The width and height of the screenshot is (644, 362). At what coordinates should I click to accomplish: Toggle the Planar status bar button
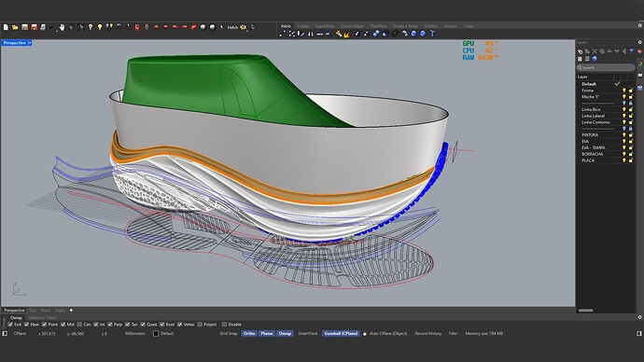click(267, 333)
